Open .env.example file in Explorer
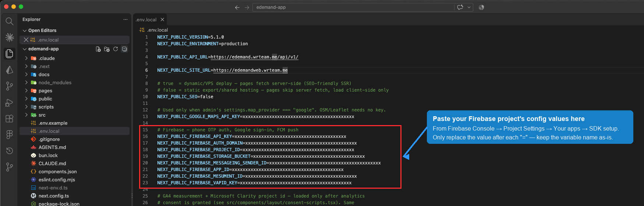The width and height of the screenshot is (644, 206). point(53,123)
